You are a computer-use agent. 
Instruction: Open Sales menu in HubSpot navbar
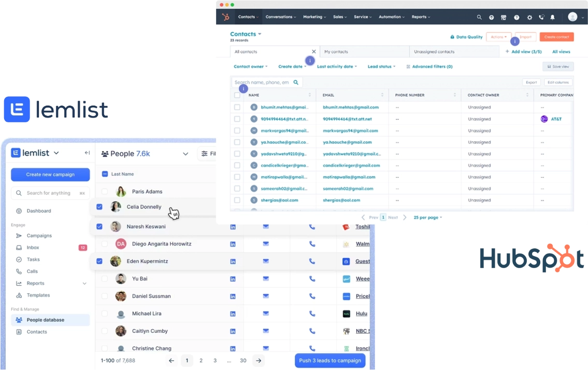pos(340,17)
